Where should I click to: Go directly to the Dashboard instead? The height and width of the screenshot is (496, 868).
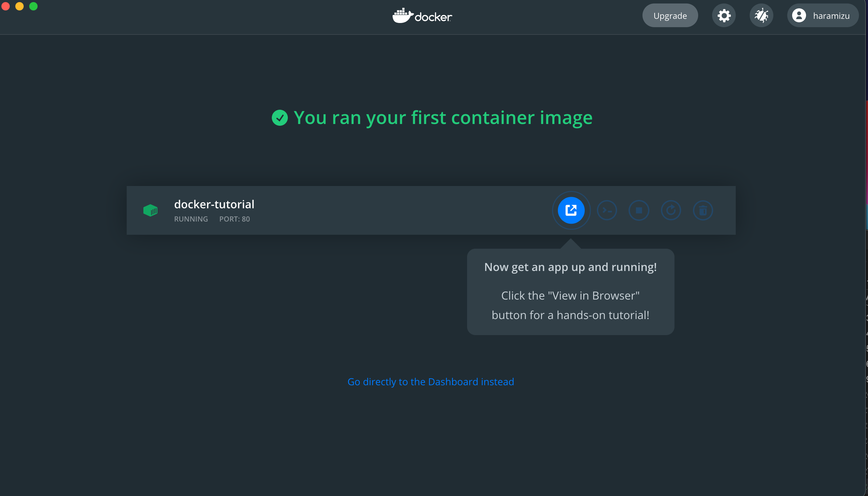431,382
